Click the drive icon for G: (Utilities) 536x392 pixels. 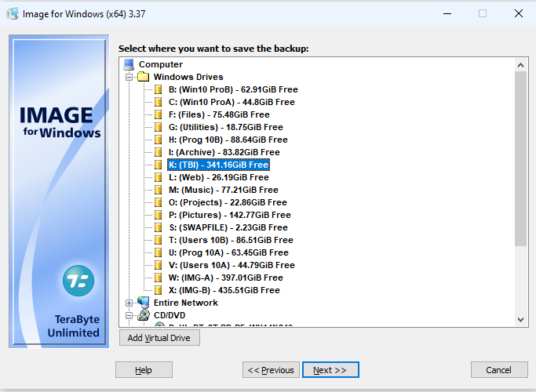click(x=158, y=127)
